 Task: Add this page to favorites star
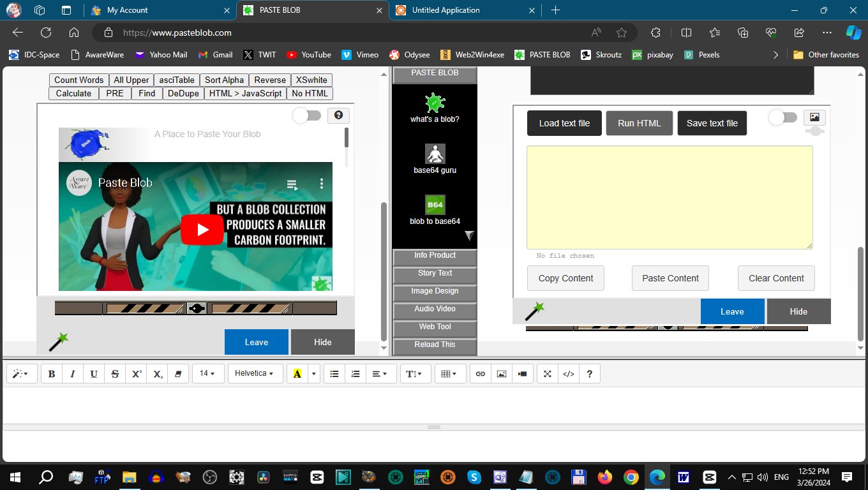coord(622,33)
